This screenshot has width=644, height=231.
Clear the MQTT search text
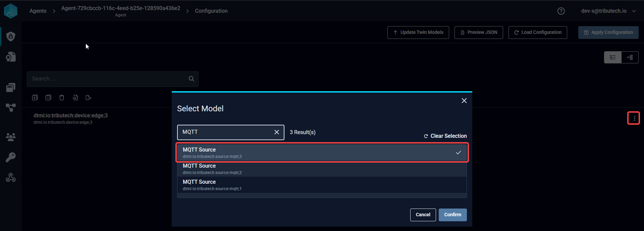tap(277, 132)
